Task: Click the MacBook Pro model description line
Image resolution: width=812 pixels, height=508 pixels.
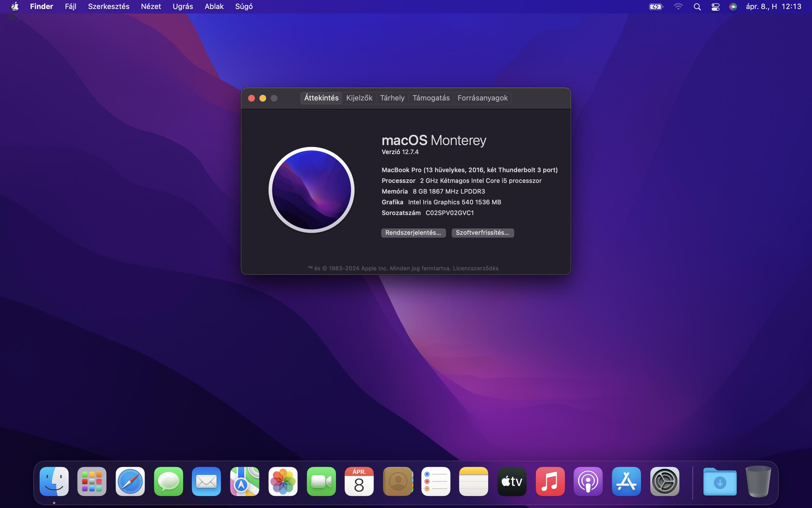Action: pyautogui.click(x=469, y=170)
